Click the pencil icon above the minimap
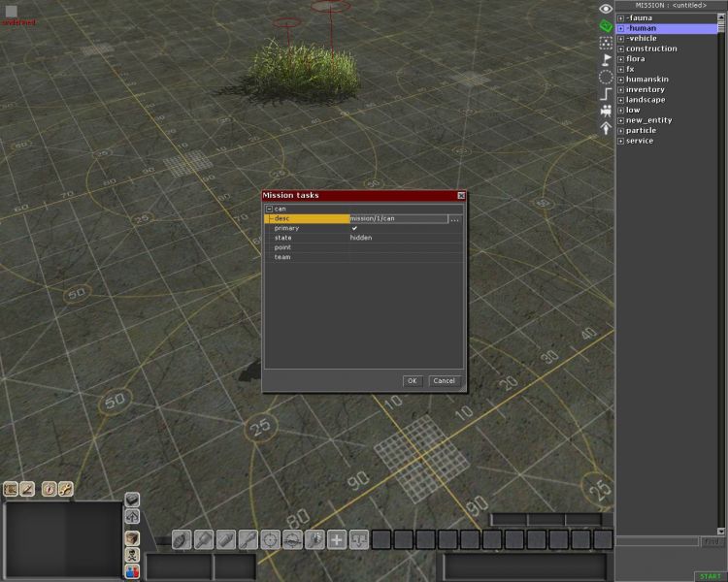Image resolution: width=728 pixels, height=582 pixels. [x=27, y=489]
